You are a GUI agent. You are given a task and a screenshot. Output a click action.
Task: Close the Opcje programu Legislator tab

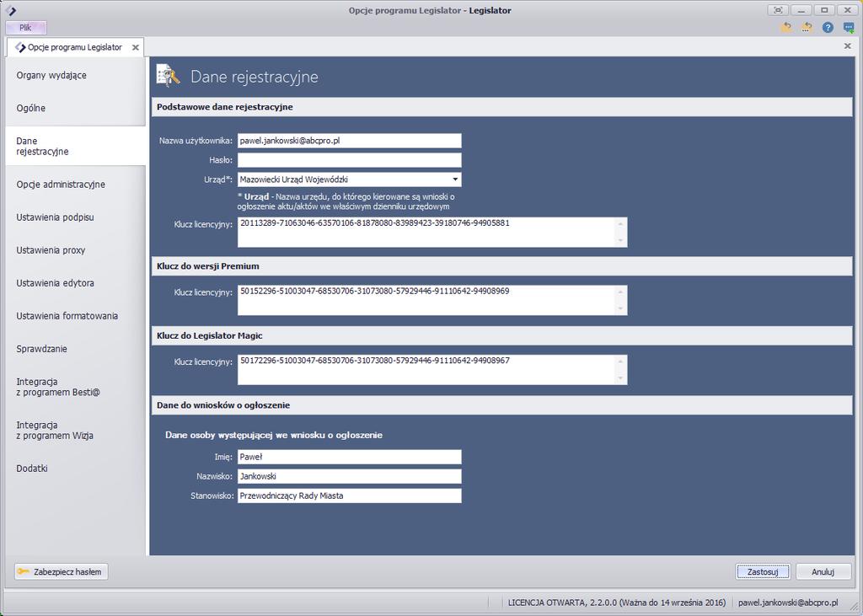coord(136,47)
